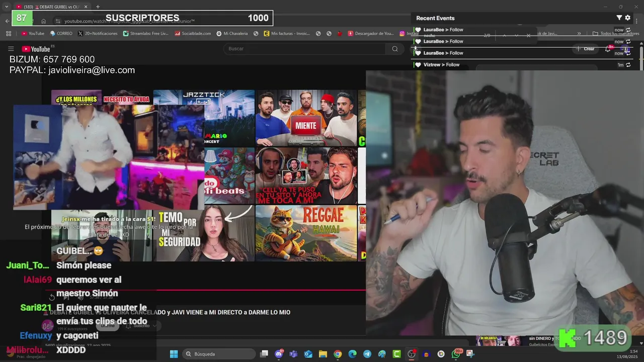Click the YouTube logo

(x=36, y=49)
